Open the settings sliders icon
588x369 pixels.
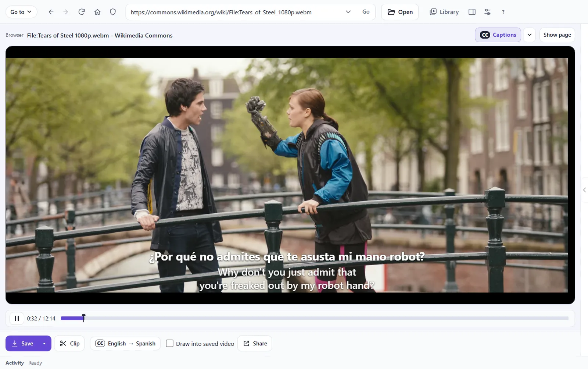[487, 12]
